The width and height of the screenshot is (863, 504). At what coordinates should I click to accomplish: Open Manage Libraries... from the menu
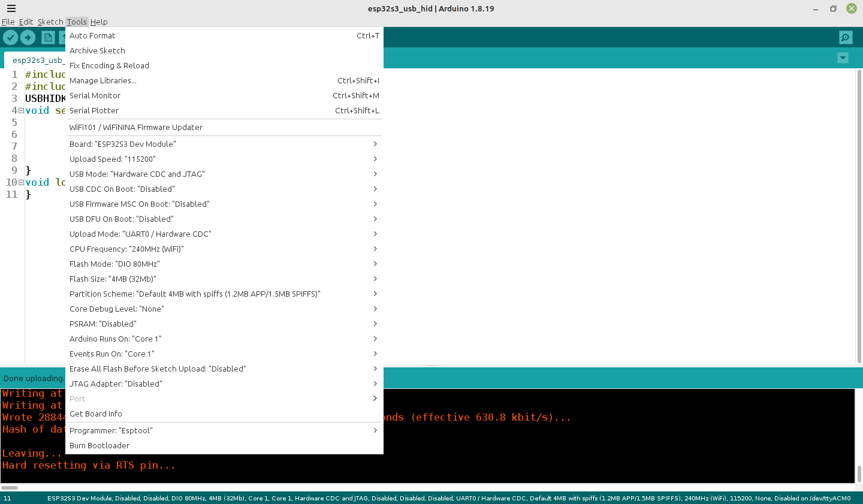pos(224,80)
